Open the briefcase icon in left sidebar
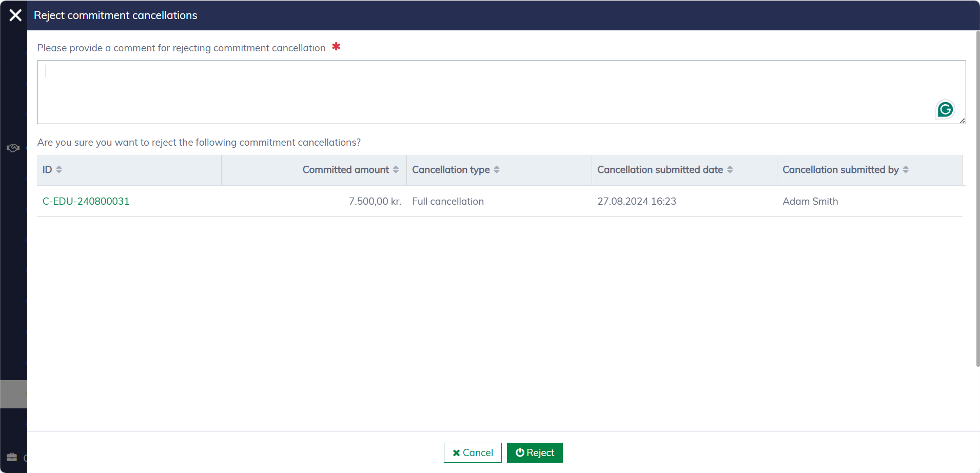Screen dimensions: 980x473 pyautogui.click(x=12, y=457)
